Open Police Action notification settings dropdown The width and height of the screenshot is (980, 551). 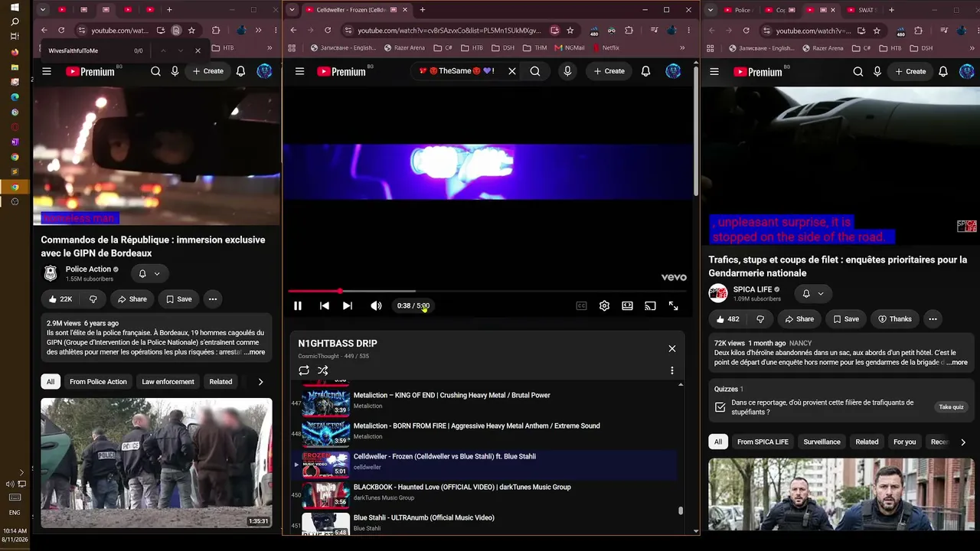[x=149, y=273]
